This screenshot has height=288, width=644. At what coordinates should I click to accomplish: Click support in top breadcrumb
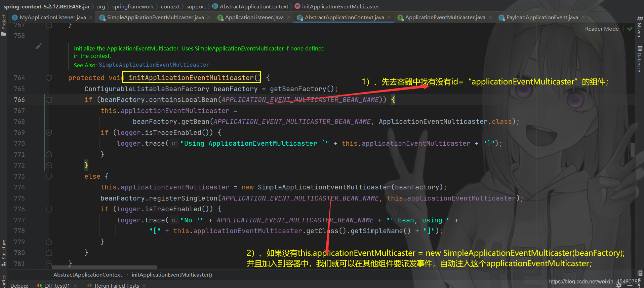196,6
